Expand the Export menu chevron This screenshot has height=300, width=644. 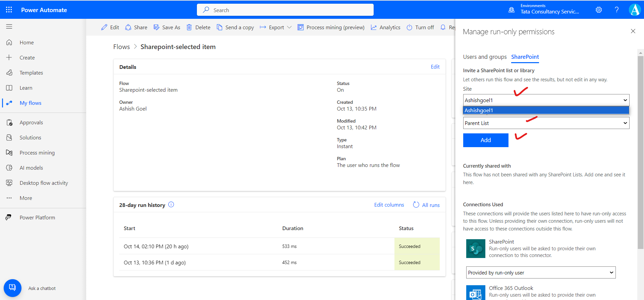point(289,28)
